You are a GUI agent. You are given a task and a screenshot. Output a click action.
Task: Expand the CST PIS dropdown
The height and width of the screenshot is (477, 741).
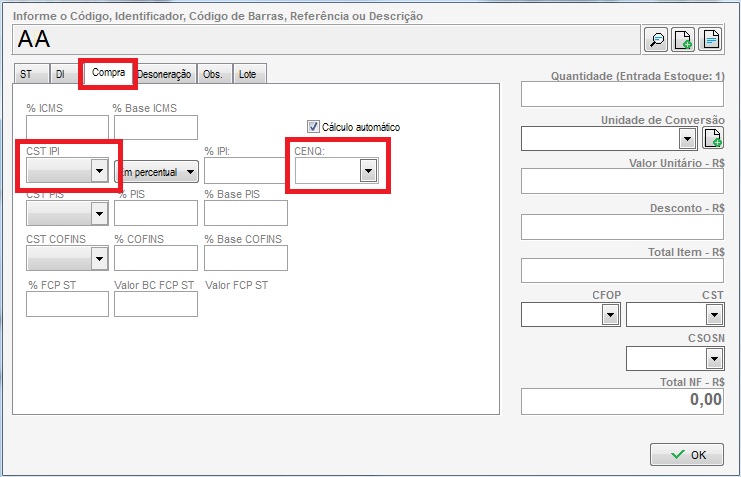[99, 213]
